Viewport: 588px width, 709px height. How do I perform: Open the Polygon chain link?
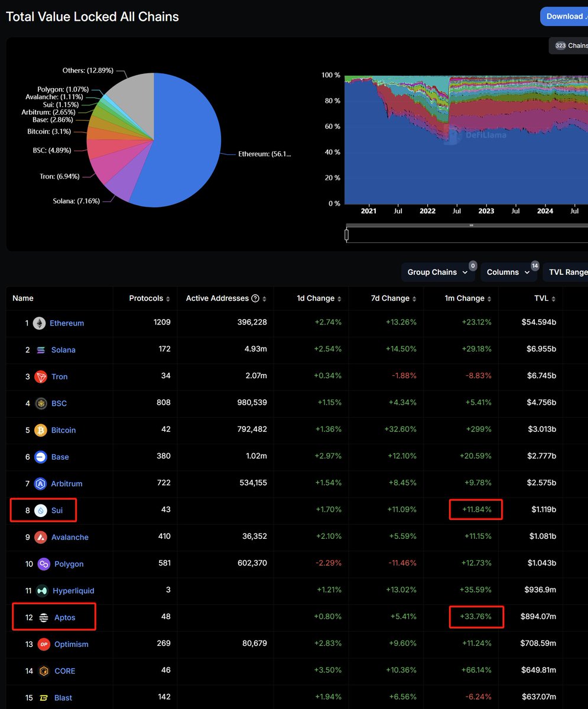[69, 564]
